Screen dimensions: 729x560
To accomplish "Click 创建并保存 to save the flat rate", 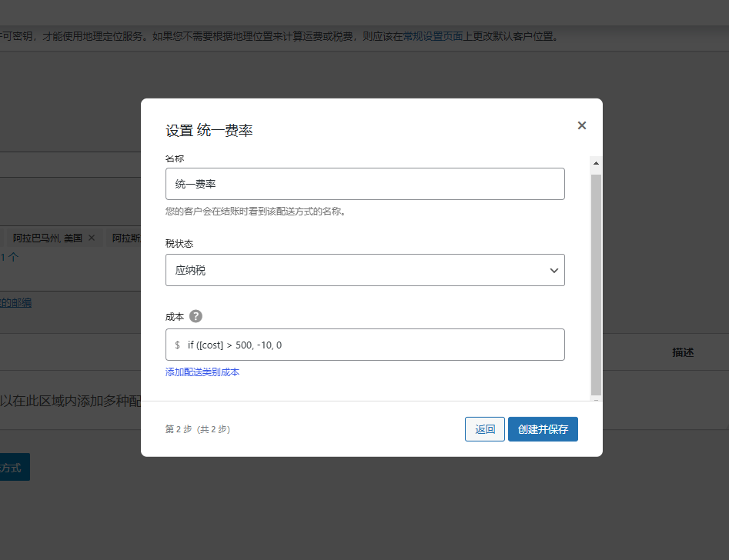I will pyautogui.click(x=543, y=428).
